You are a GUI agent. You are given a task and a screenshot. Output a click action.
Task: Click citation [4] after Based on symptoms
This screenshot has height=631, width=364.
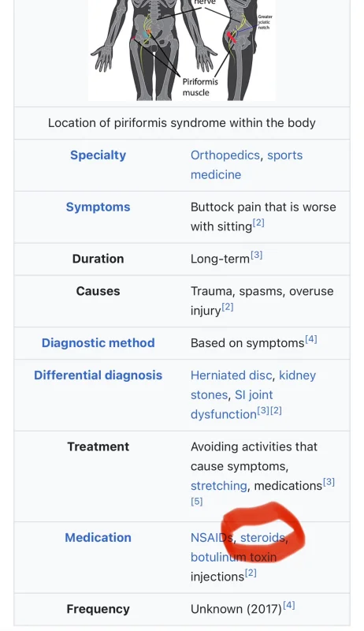311,339
